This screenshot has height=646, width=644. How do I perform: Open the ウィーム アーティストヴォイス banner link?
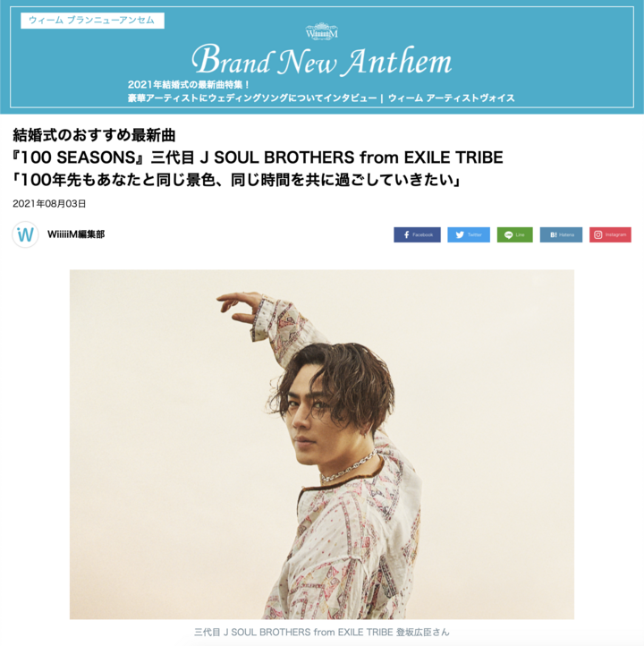point(452,98)
